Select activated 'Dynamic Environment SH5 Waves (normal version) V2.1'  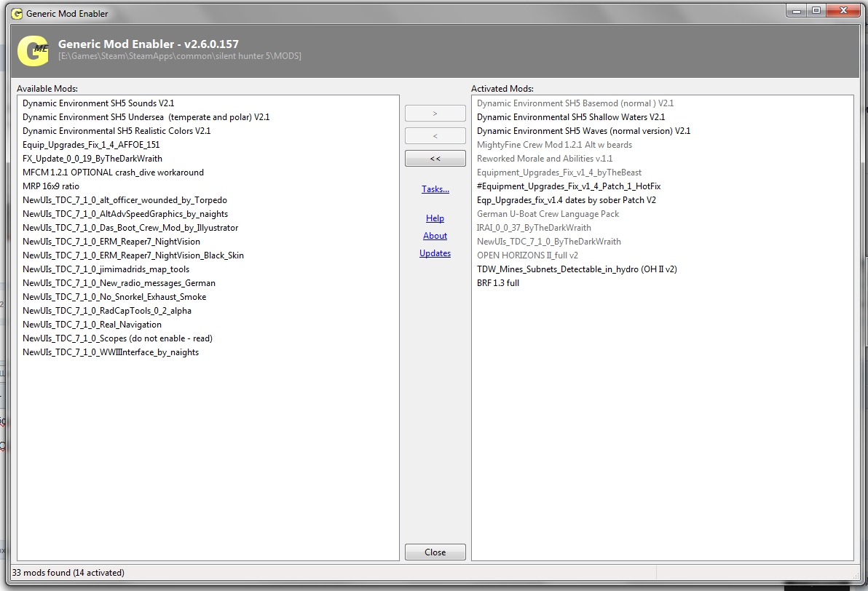(x=583, y=131)
